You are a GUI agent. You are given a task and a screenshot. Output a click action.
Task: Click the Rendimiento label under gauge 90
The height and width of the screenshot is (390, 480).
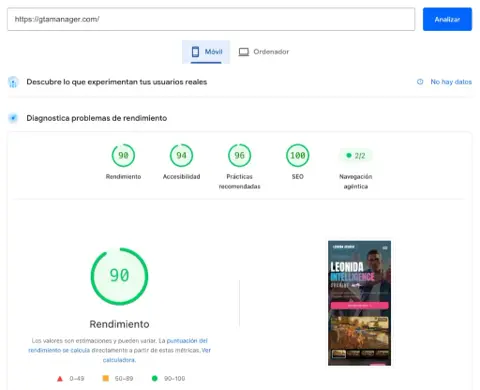[x=123, y=177]
